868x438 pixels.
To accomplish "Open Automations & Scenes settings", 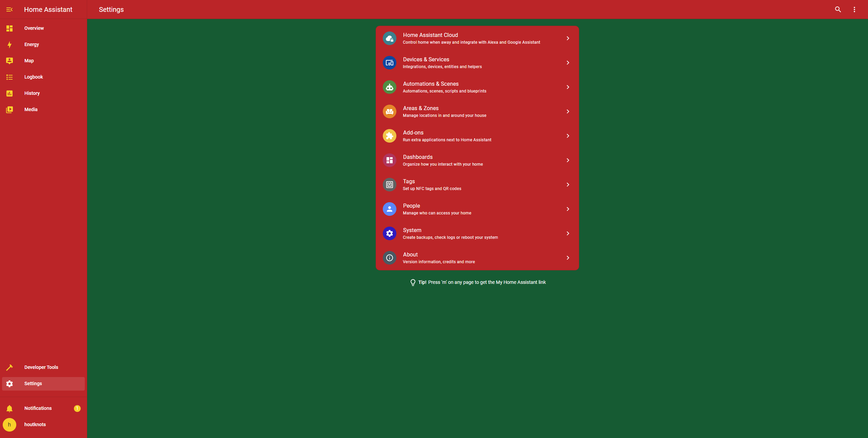I will (477, 87).
